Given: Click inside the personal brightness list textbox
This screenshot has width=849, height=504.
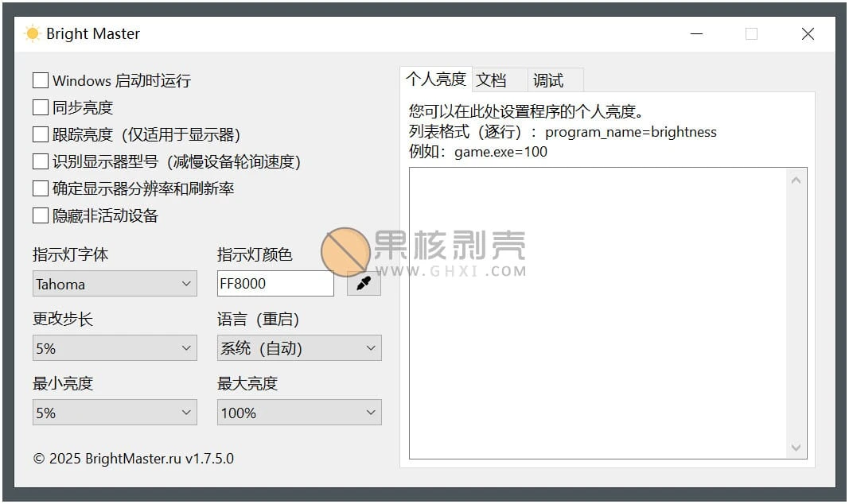Looking at the screenshot, I should [598, 313].
